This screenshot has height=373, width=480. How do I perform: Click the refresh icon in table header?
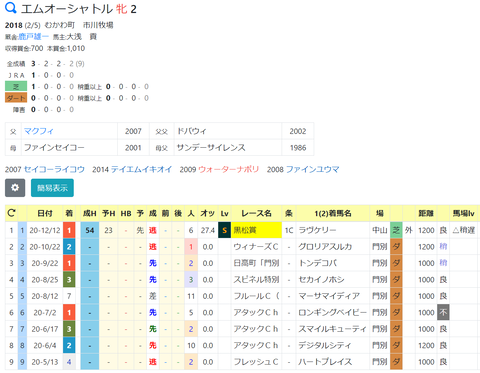click(11, 213)
